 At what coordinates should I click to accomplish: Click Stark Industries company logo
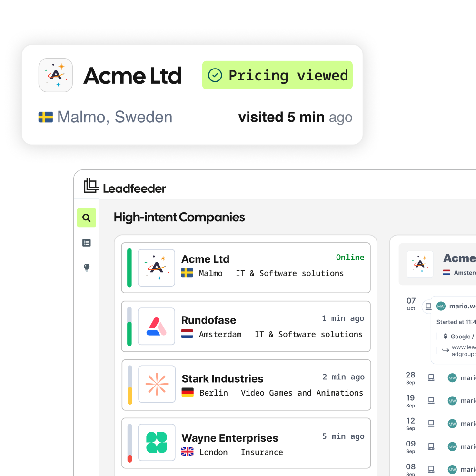coord(157,384)
